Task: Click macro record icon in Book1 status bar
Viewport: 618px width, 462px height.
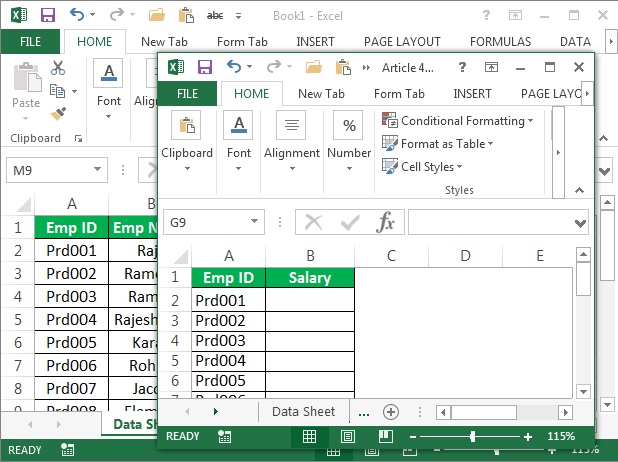Action: (x=67, y=449)
